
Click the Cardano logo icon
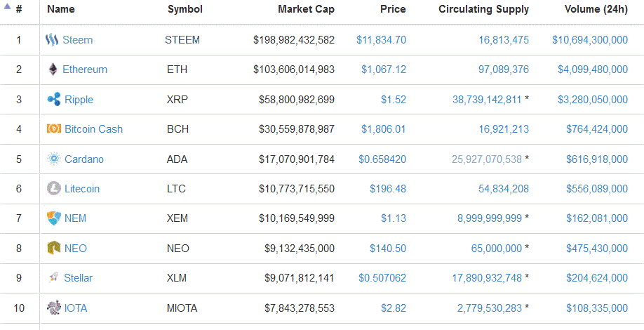point(54,159)
